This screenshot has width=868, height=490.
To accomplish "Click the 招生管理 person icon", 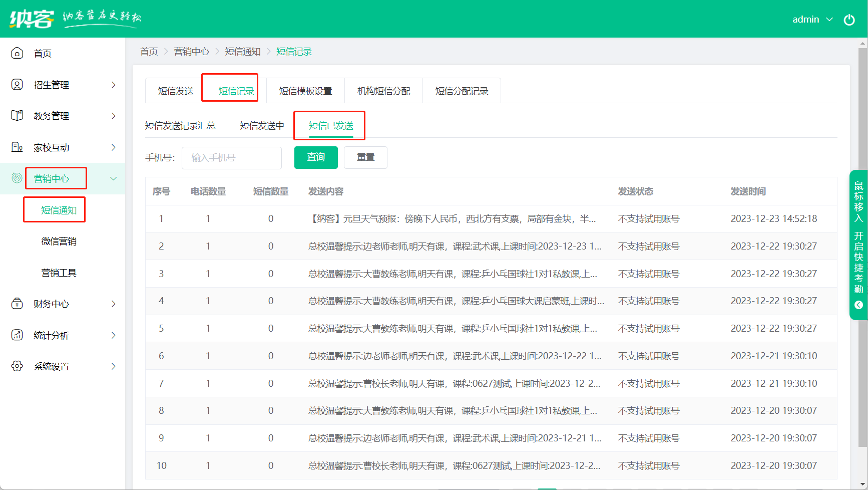I will [17, 85].
